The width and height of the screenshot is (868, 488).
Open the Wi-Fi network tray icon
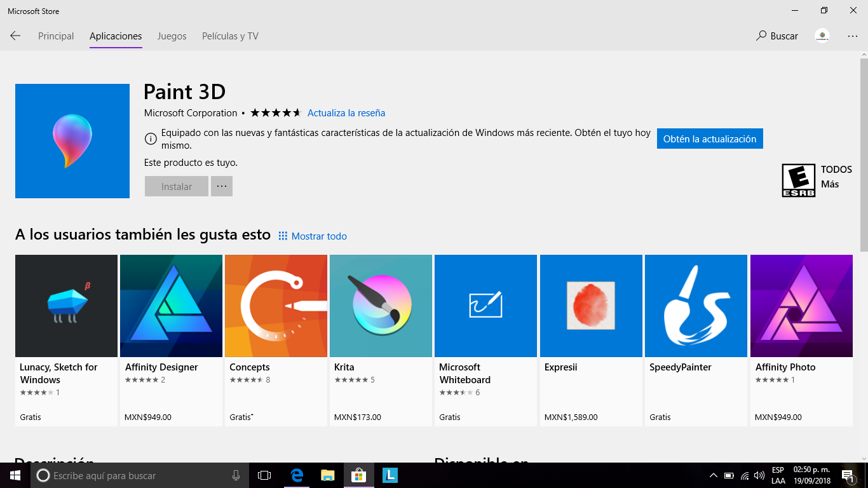(x=744, y=475)
